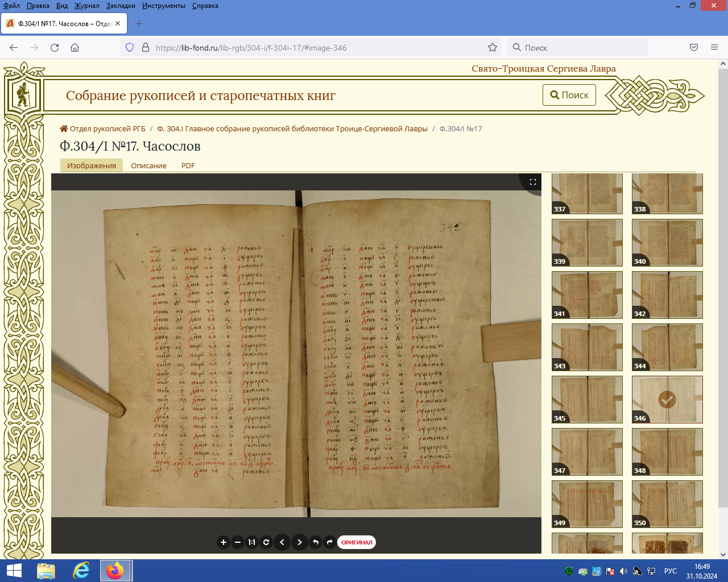Open the Firefox hamburger application menu

pos(714,48)
